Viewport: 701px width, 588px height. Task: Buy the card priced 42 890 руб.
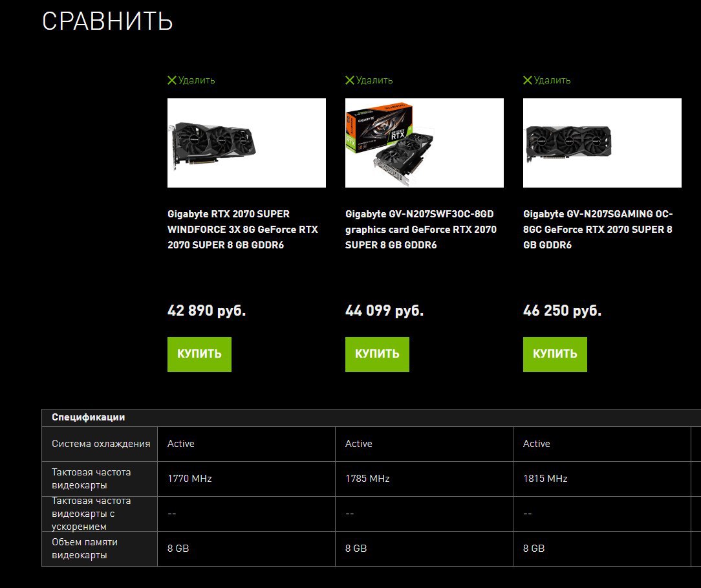tap(199, 354)
